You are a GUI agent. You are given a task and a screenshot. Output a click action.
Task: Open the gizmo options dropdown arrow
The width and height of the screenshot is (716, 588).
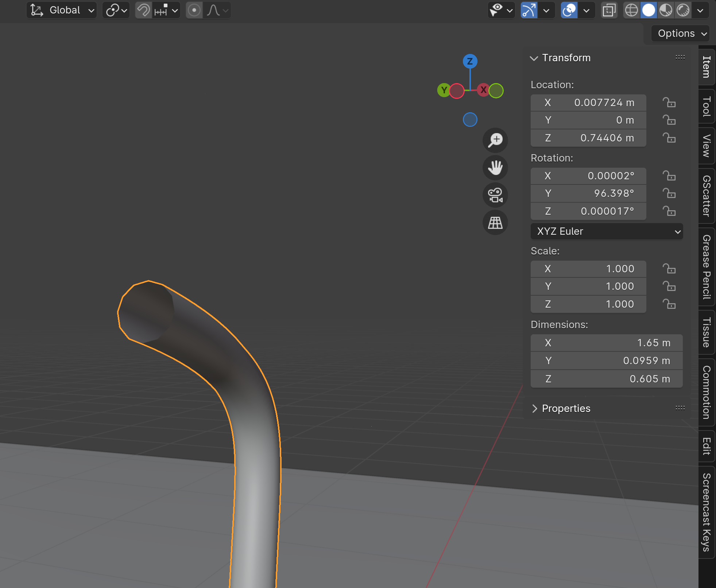point(546,10)
